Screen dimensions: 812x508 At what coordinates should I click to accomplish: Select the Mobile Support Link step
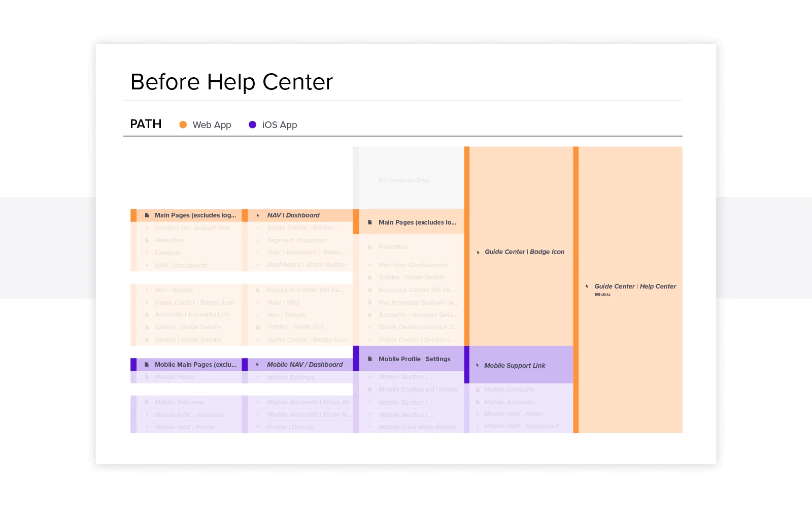click(x=515, y=366)
